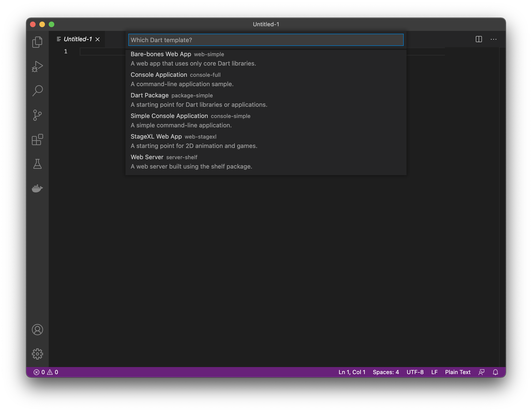Choose the Console Application console-full template
The width and height of the screenshot is (532, 412).
(x=266, y=79)
